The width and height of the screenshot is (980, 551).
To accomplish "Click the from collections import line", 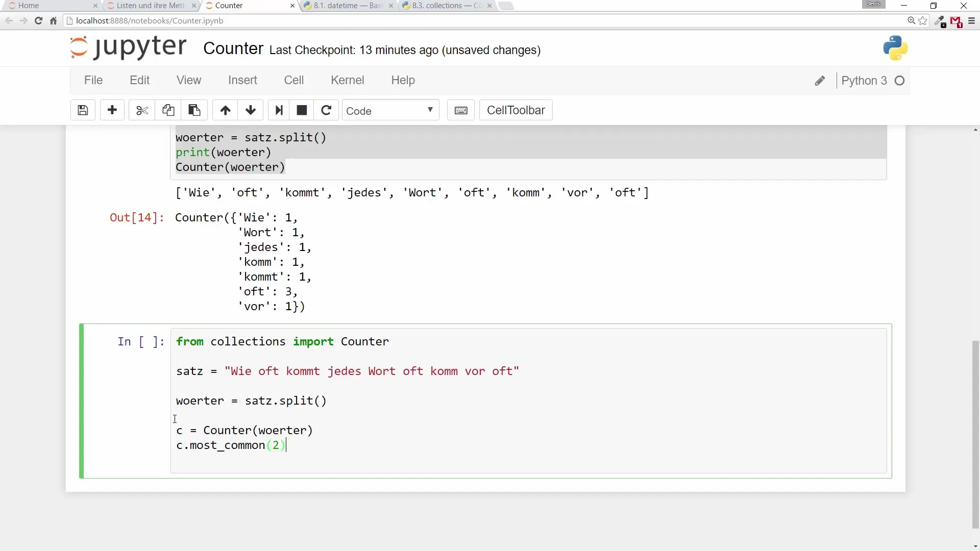I will (282, 341).
